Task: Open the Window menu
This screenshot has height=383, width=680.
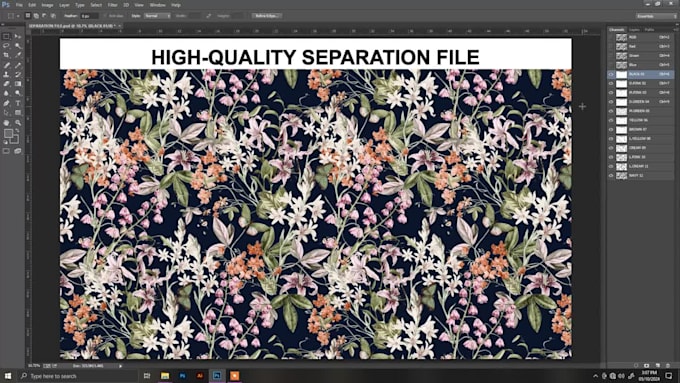Action: click(157, 5)
